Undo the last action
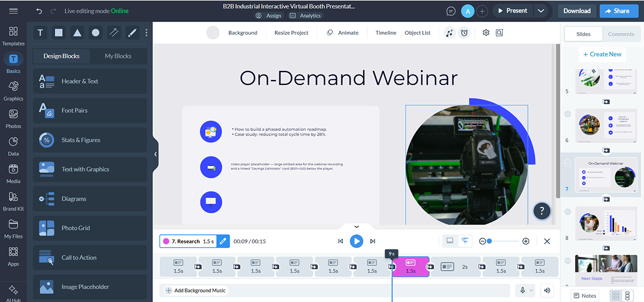Image resolution: width=644 pixels, height=302 pixels. [39, 11]
